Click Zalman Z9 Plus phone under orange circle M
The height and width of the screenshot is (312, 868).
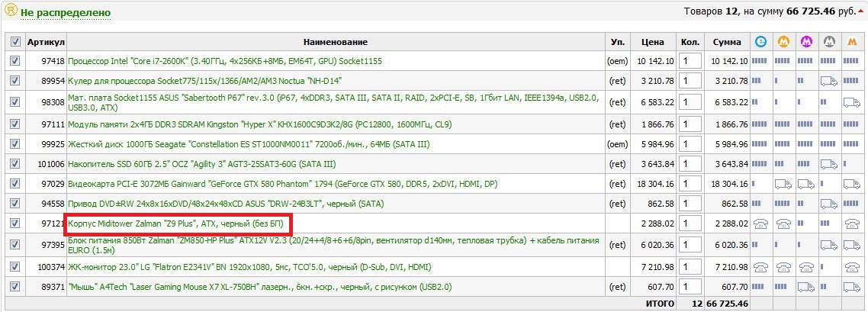click(783, 224)
